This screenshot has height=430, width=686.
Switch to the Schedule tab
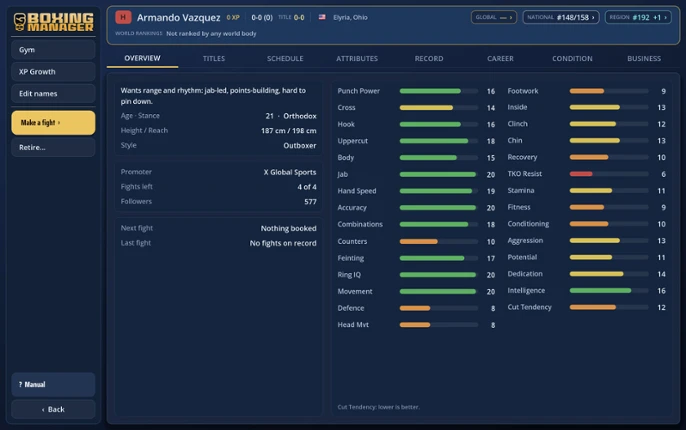coord(285,58)
